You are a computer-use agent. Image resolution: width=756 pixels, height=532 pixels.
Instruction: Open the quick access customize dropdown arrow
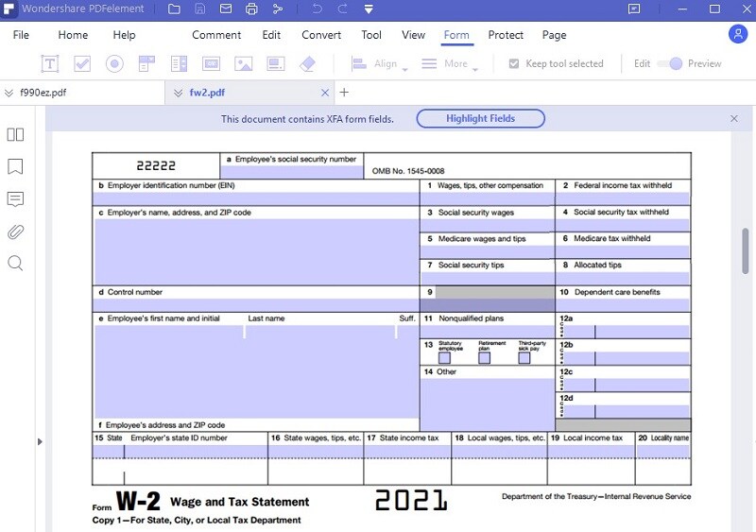tap(369, 9)
